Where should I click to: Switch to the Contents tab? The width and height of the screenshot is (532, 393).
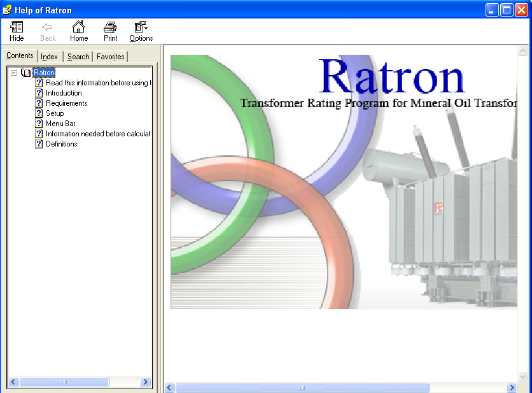click(20, 55)
